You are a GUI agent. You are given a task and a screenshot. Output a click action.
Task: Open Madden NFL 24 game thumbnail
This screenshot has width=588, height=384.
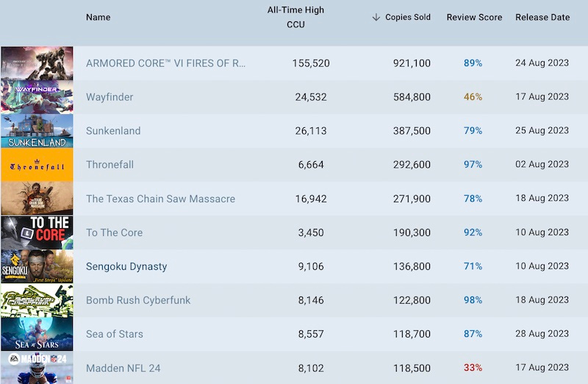[x=37, y=368]
